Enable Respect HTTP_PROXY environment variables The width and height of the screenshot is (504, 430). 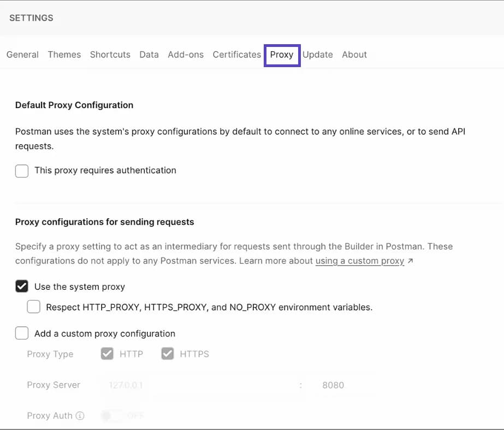click(x=33, y=307)
